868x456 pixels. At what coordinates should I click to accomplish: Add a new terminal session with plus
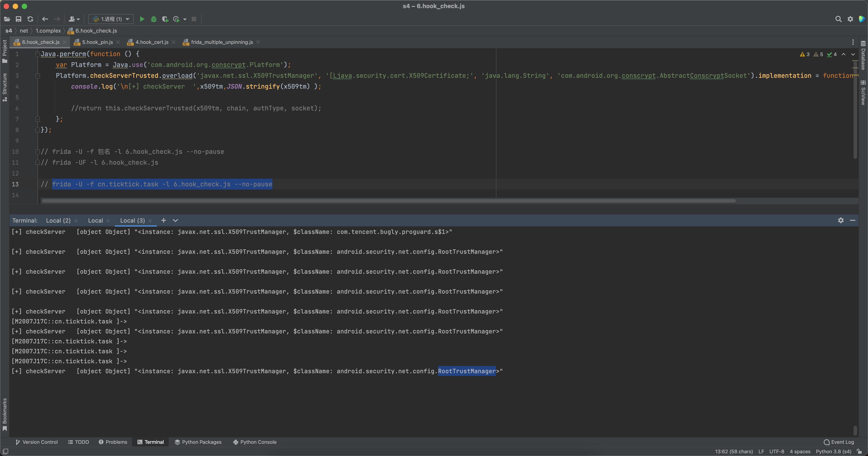[163, 220]
